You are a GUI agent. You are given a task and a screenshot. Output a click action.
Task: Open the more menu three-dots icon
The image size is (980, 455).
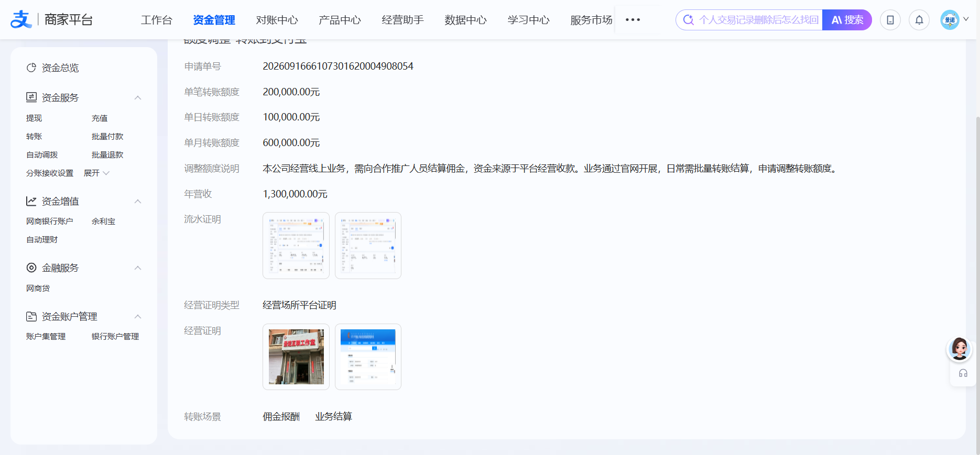point(633,20)
